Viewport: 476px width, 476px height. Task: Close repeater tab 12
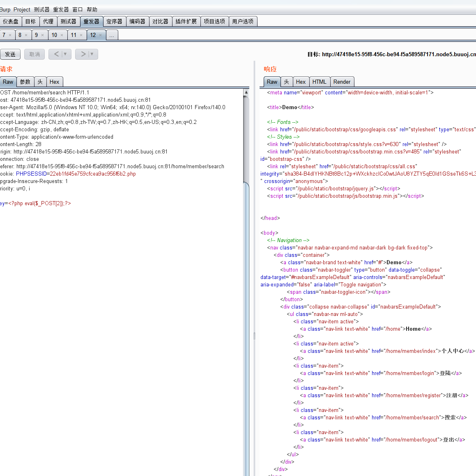(101, 35)
